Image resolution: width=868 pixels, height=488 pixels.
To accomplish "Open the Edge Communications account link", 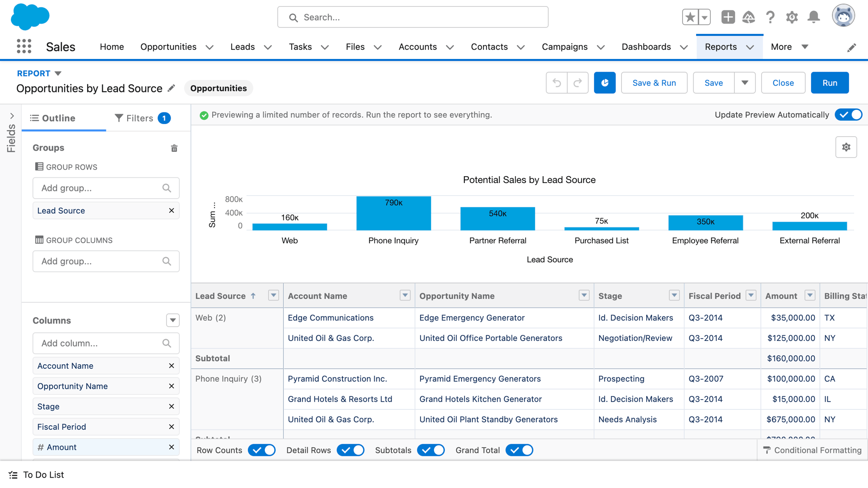I will point(330,318).
